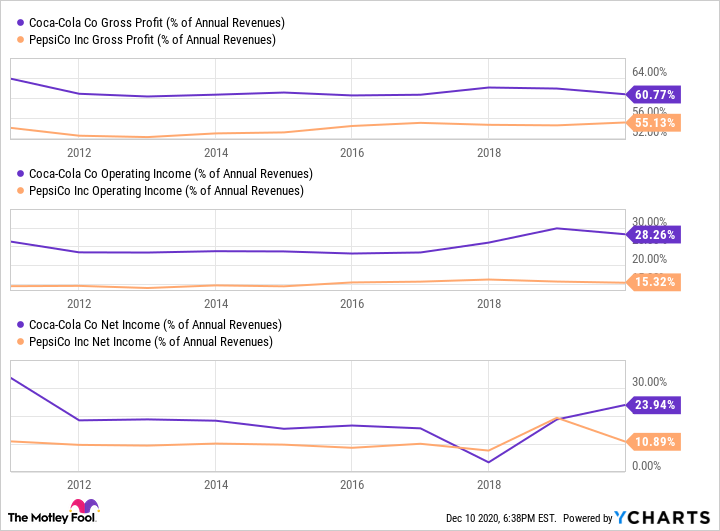Click the jester hat icon
720x531 pixels.
(89, 507)
